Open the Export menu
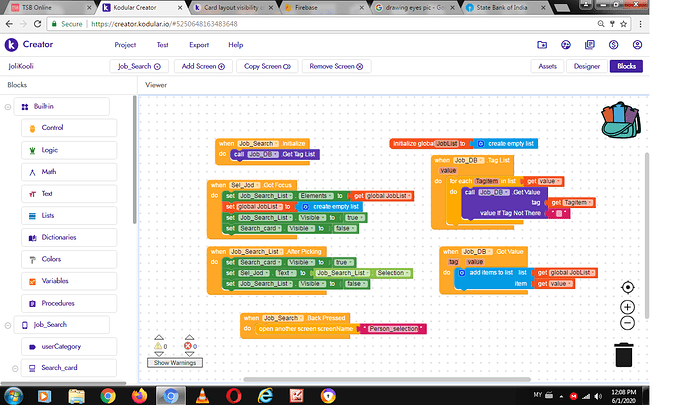 (x=199, y=45)
